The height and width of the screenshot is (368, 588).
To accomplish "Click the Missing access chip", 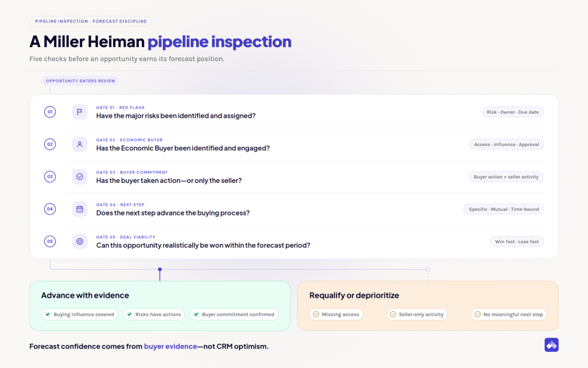I will pyautogui.click(x=336, y=315).
